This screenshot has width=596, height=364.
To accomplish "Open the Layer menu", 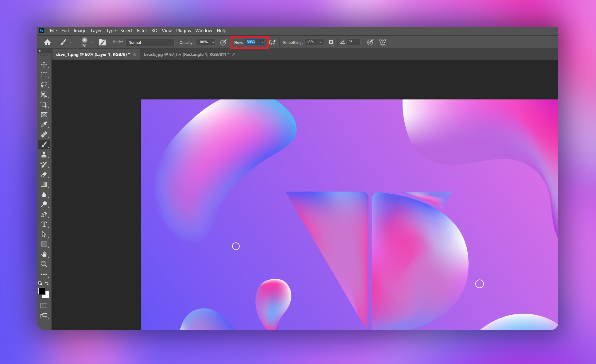I will tap(96, 31).
